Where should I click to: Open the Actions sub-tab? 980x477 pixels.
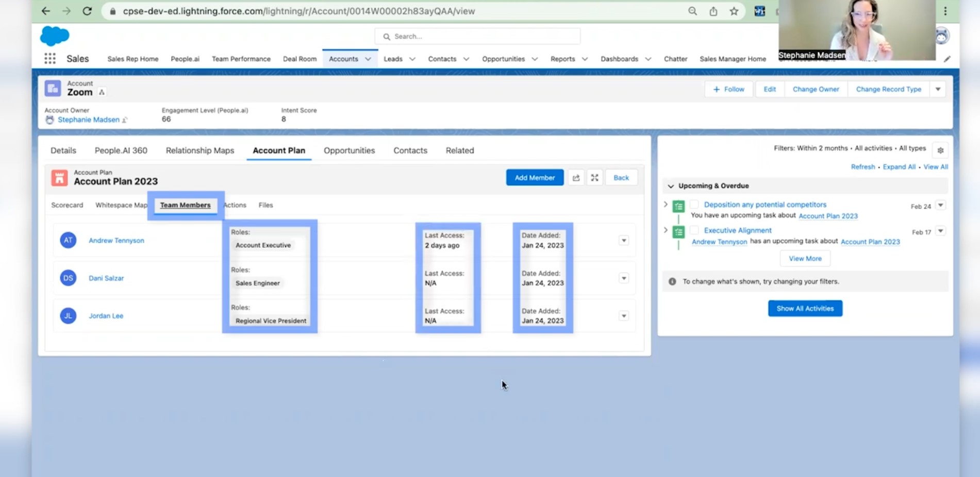tap(235, 205)
